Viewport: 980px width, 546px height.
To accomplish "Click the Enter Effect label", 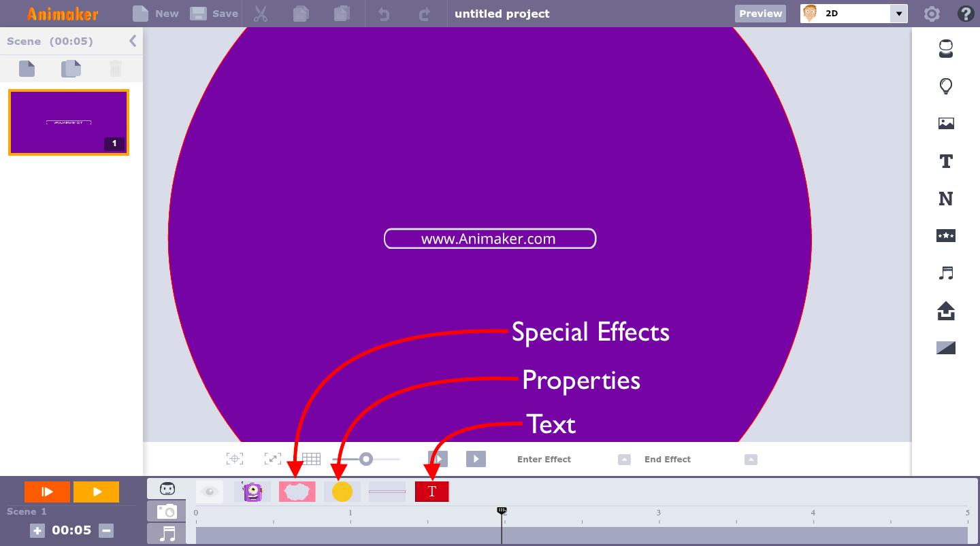I will (544, 460).
